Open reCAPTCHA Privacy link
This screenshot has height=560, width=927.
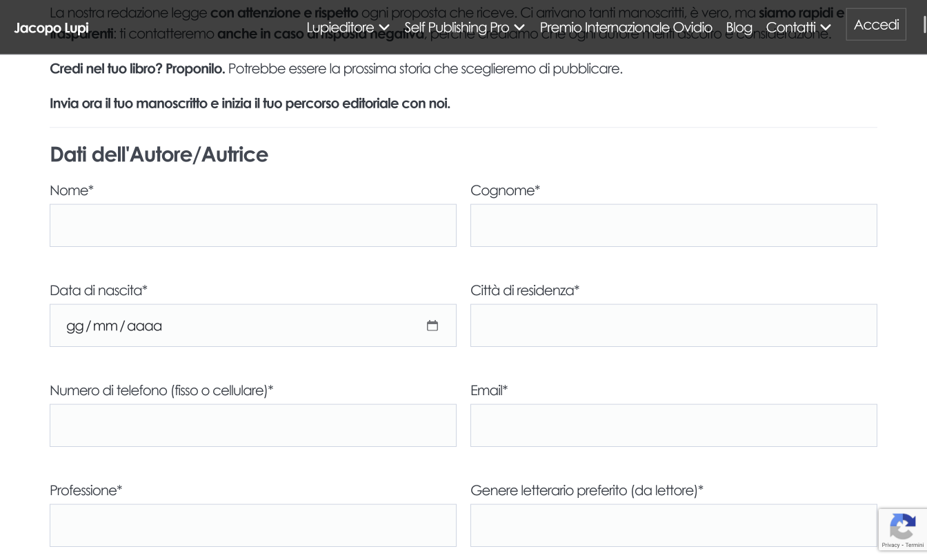pyautogui.click(x=890, y=546)
